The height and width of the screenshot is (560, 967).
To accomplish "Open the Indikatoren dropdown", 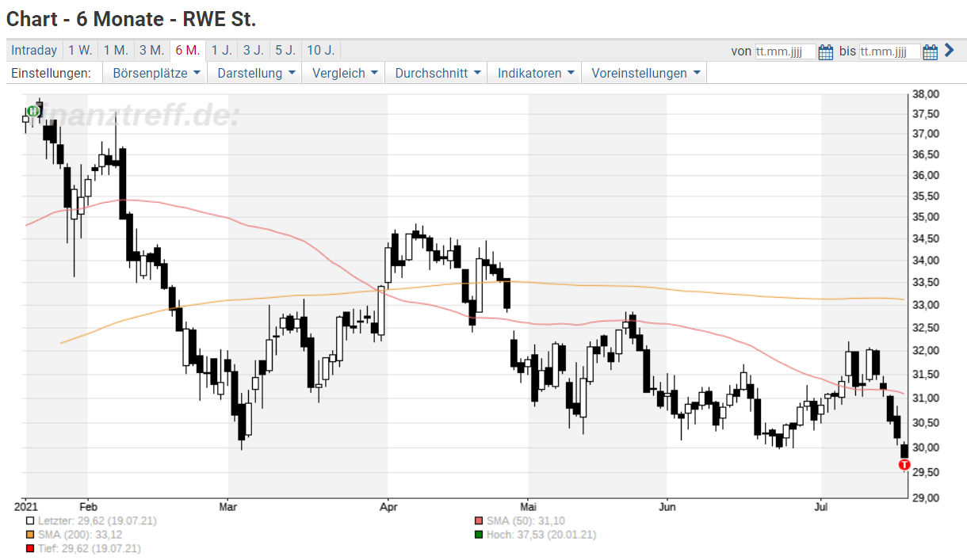I will point(535,73).
